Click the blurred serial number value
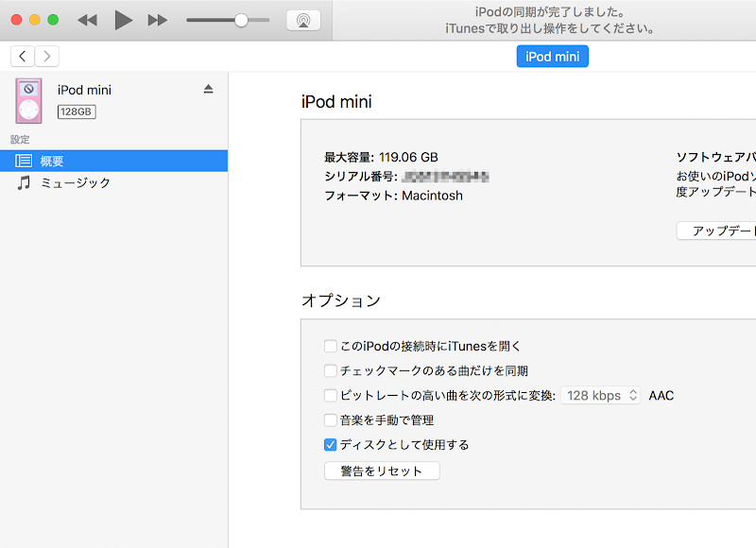This screenshot has height=548, width=756. [x=445, y=177]
